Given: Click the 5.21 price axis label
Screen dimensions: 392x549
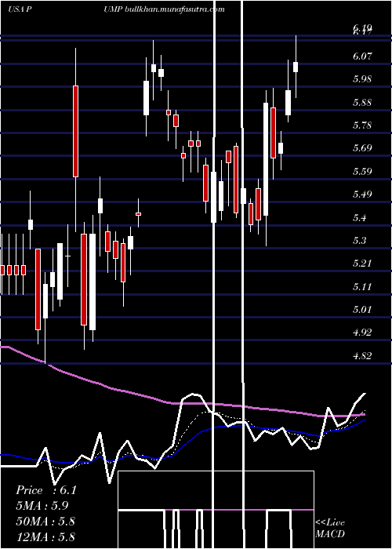Looking at the screenshot, I should (362, 264).
